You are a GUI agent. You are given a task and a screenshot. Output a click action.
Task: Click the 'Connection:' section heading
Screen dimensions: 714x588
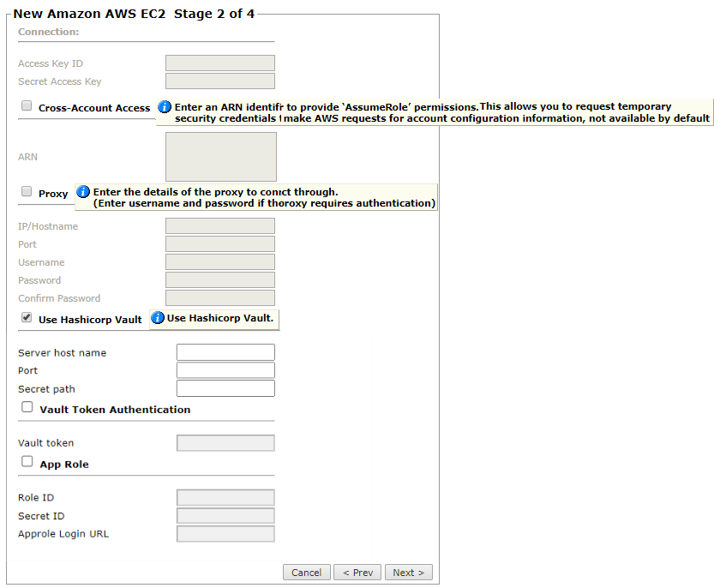tap(49, 32)
